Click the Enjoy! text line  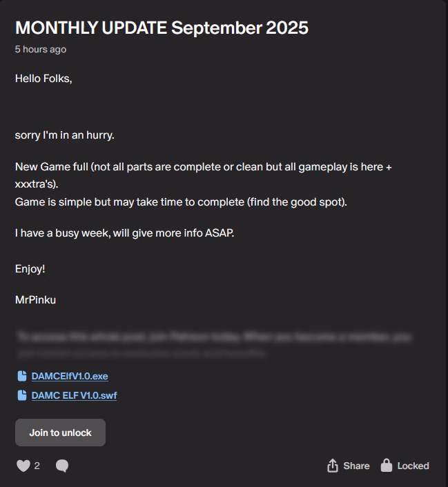(30, 269)
